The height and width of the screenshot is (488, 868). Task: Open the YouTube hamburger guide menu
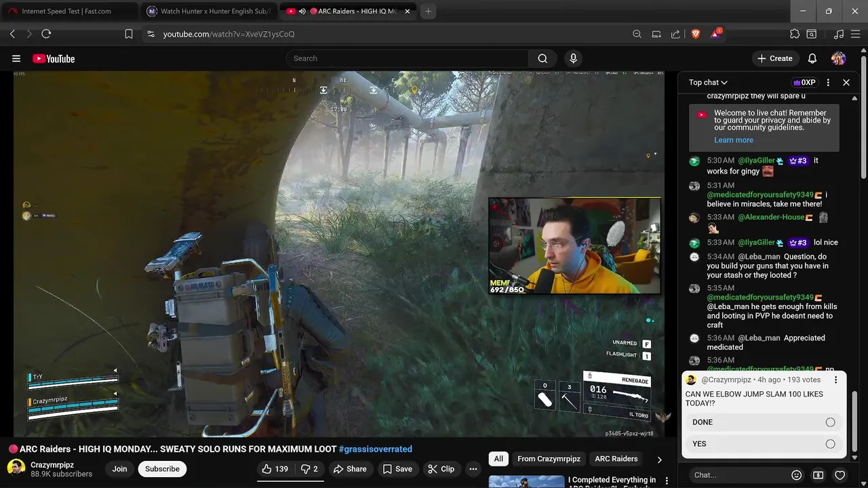16,59
